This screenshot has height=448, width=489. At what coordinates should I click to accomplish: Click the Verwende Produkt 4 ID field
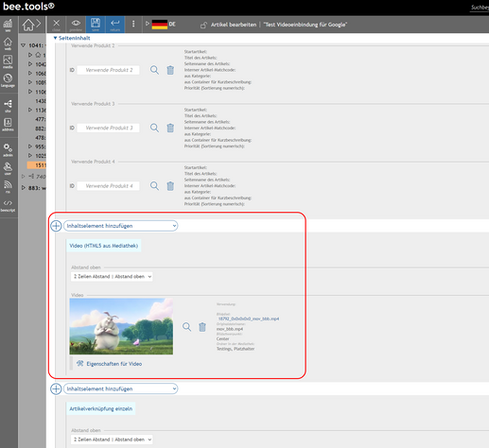click(108, 186)
